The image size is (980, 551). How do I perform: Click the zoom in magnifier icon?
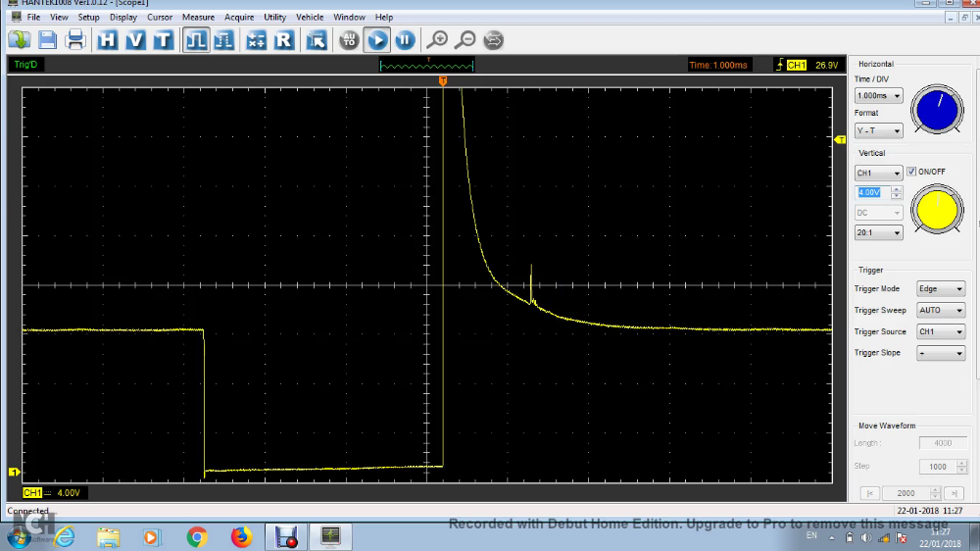point(437,40)
